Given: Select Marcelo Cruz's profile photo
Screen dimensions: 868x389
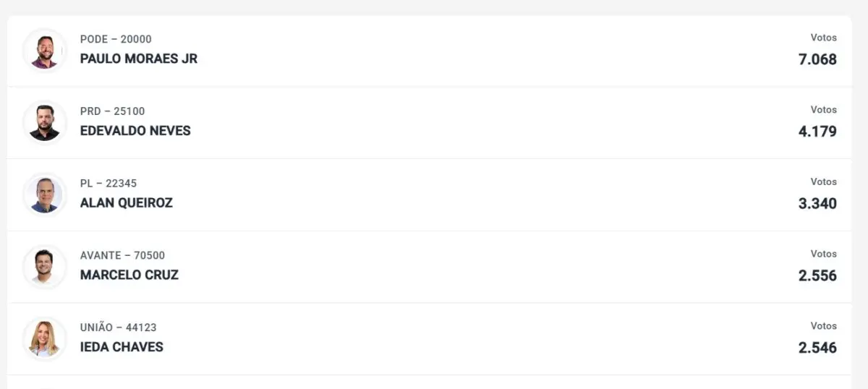Looking at the screenshot, I should tap(44, 267).
